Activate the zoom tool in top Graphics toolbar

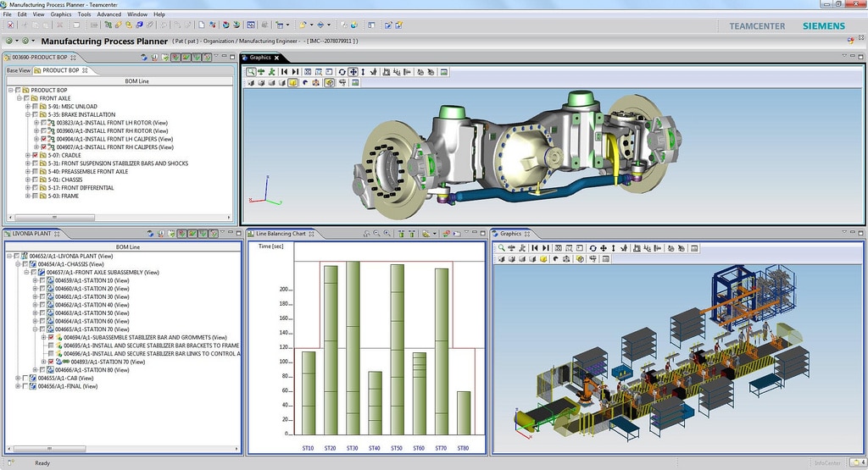click(x=252, y=72)
